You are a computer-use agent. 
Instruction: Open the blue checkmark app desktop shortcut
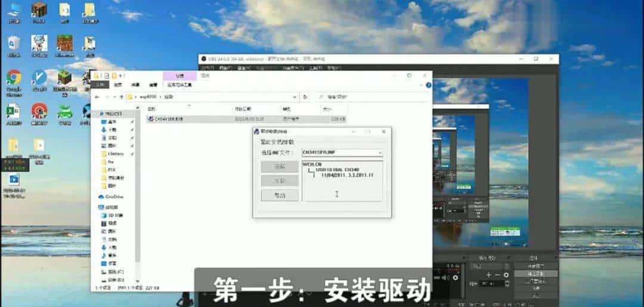(39, 80)
